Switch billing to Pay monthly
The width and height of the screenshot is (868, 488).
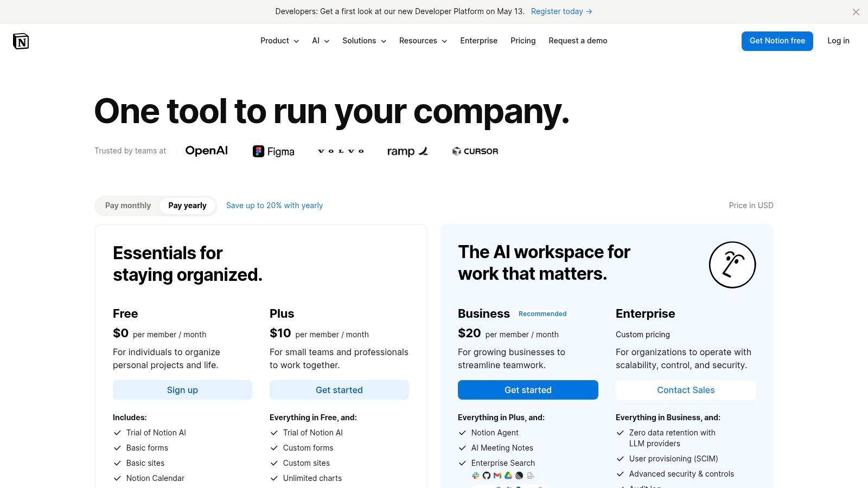pos(128,206)
